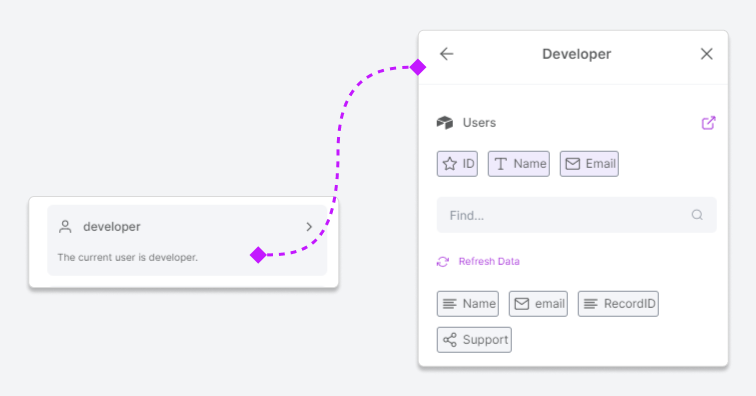Click the Users box icon

445,123
